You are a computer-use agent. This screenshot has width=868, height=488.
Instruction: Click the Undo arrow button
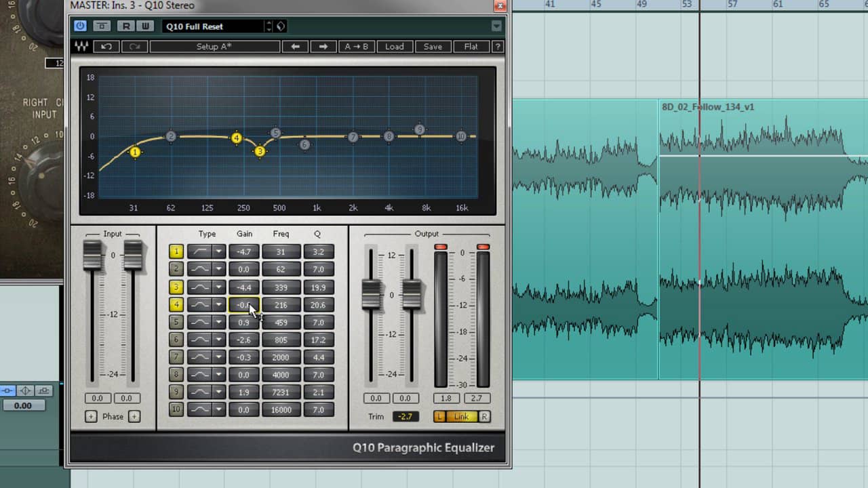106,47
